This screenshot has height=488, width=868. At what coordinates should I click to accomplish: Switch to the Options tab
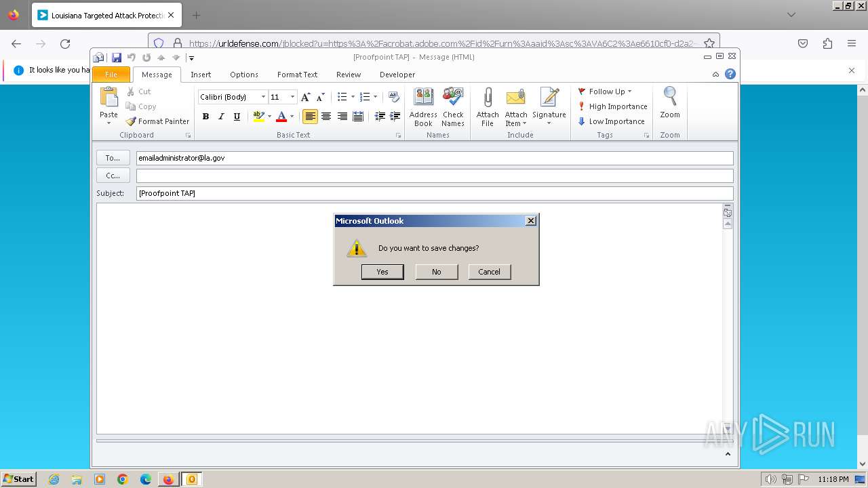244,75
